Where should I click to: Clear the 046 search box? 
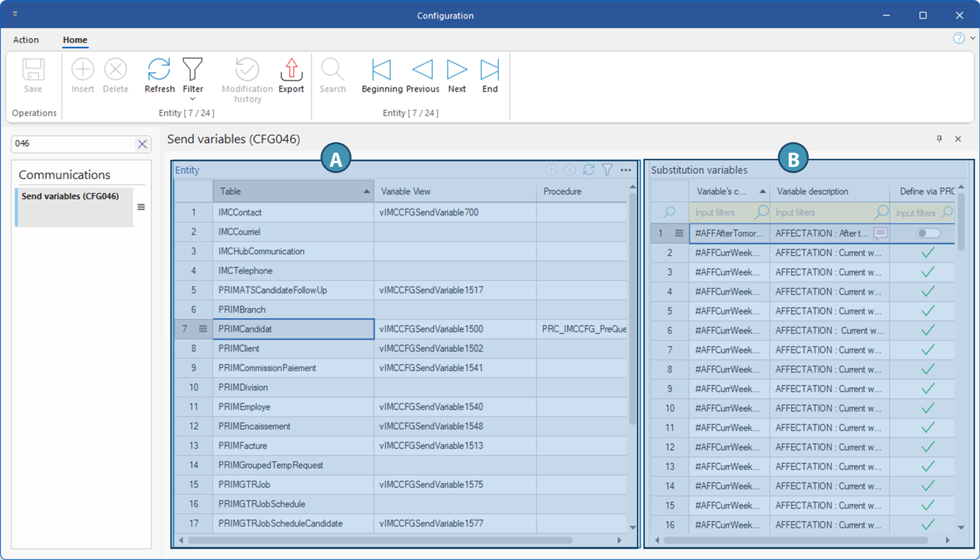[142, 144]
